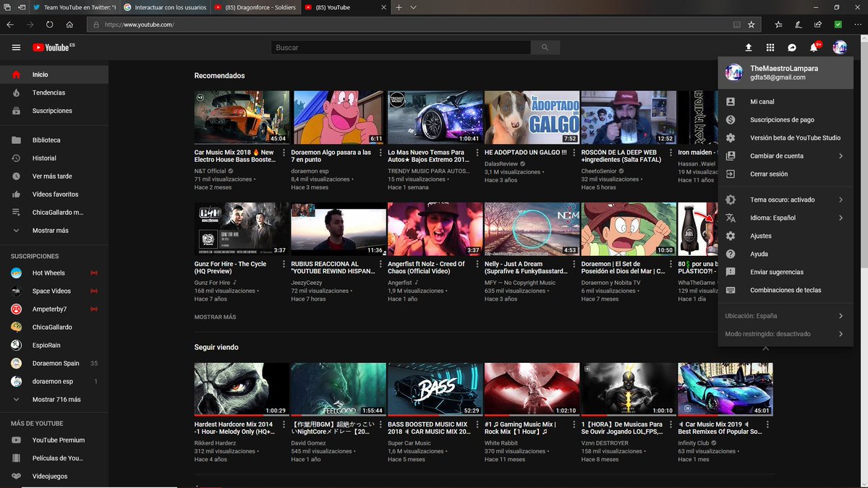Click the account avatar in header
Viewport: 868px width, 488px height.
840,48
